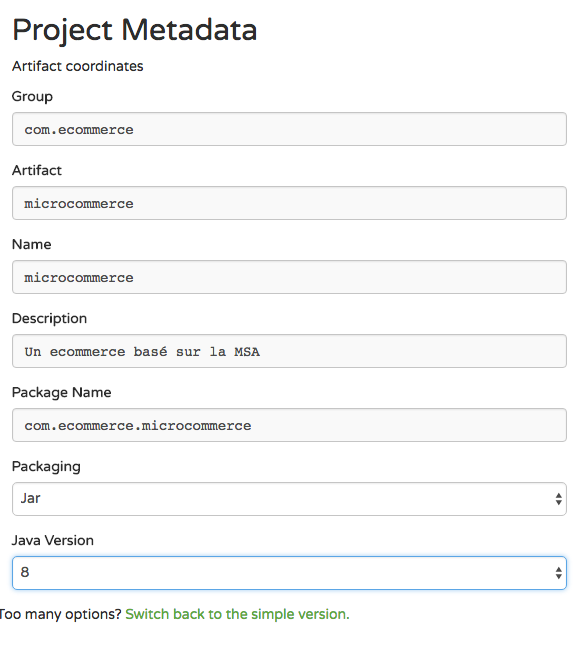The image size is (574, 645).
Task: Click the Java Version label
Action: click(53, 540)
